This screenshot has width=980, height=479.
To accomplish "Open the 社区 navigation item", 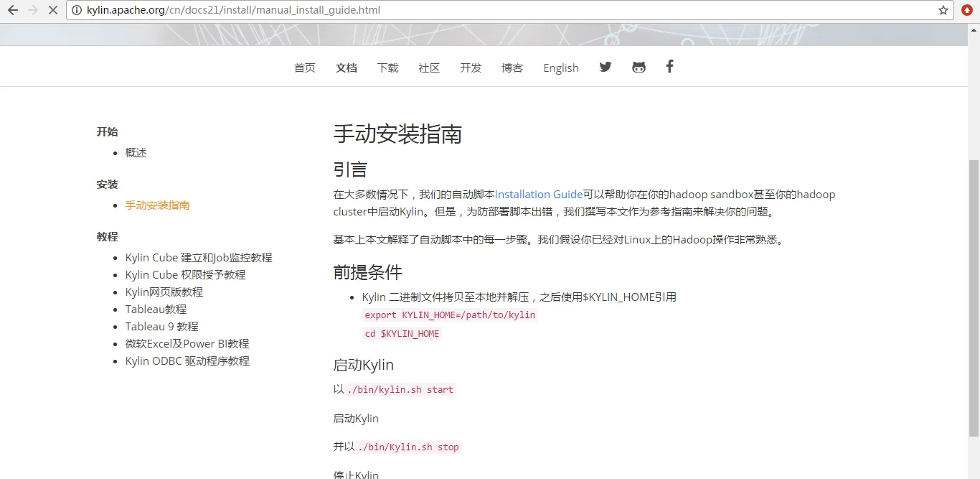I will coord(429,68).
